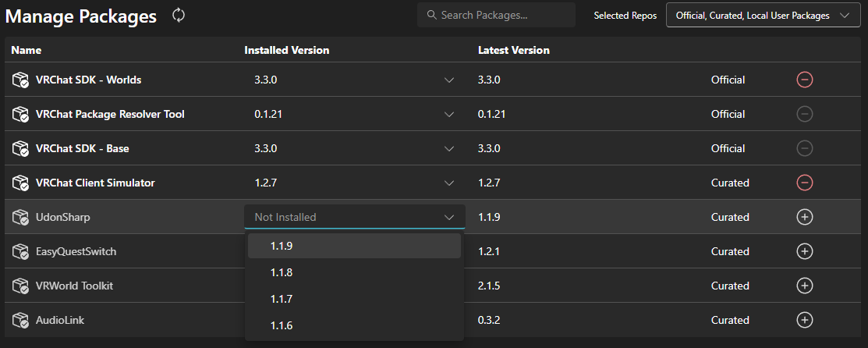Click the refresh packages icon

[179, 15]
